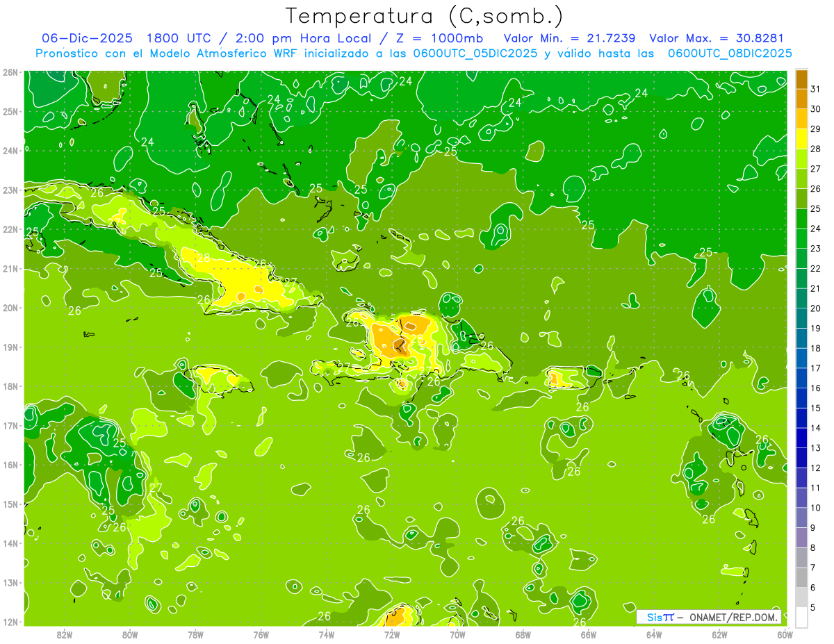Click the title "Temperatura (C,somb.)"

(x=424, y=16)
